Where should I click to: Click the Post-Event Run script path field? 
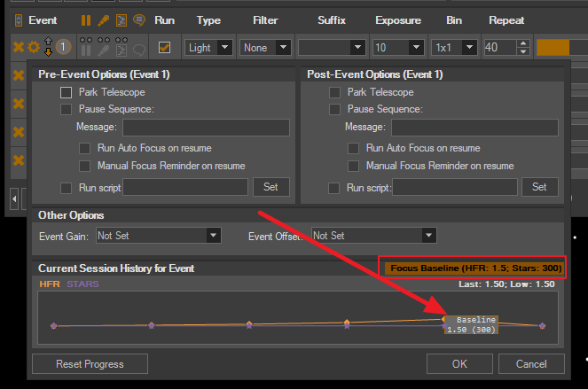[455, 187]
